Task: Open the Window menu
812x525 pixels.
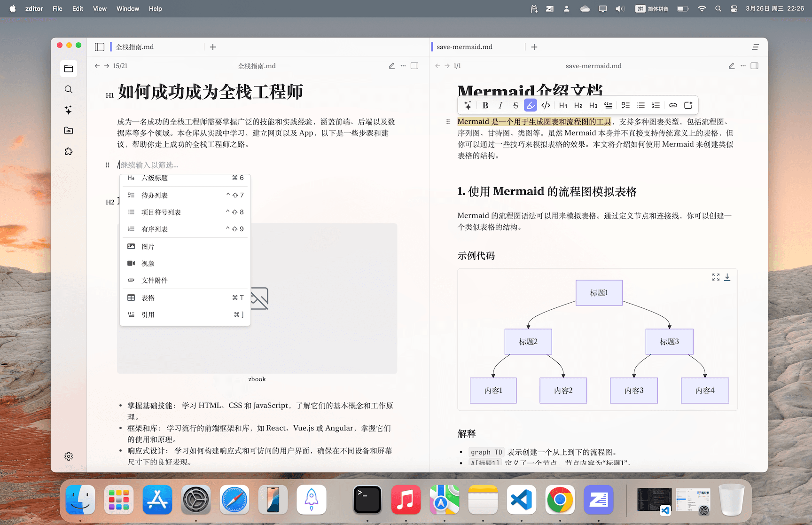Action: pyautogui.click(x=128, y=8)
